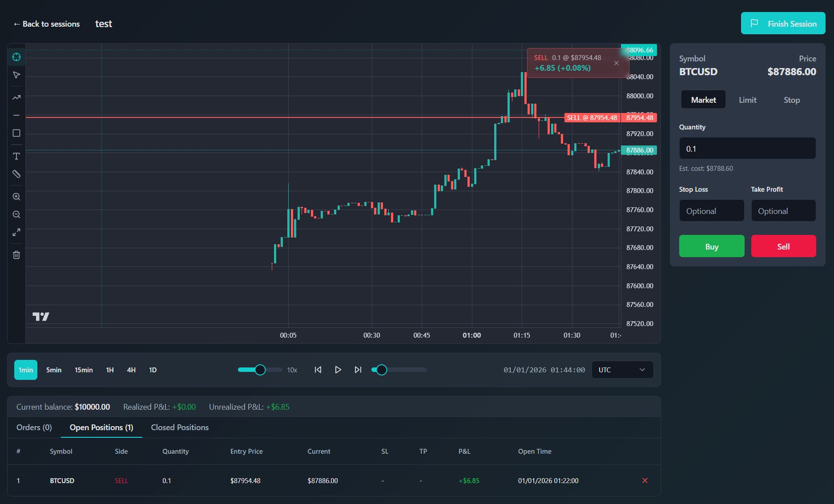Select the crosshair tool
This screenshot has height=504, width=834.
[x=16, y=57]
